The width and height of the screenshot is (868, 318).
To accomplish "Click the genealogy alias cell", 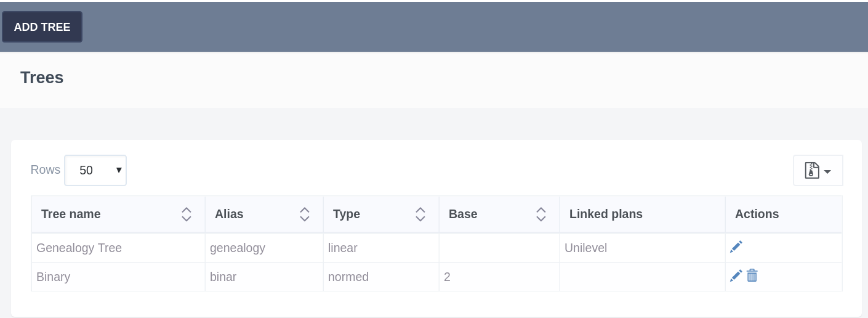I will click(238, 248).
